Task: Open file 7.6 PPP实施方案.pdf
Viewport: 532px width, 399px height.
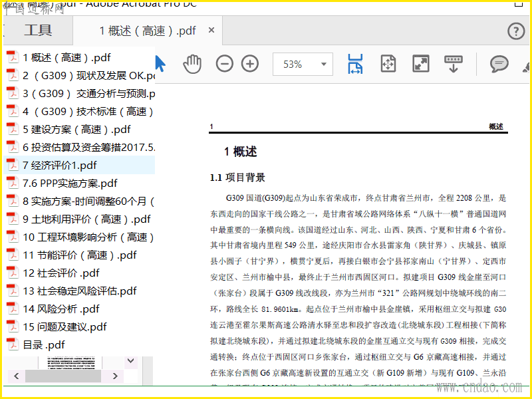Action: (x=70, y=184)
